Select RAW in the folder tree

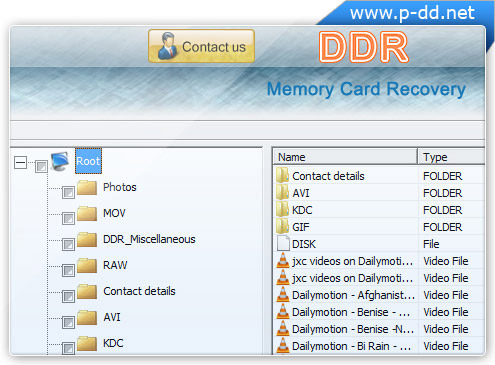click(x=115, y=265)
